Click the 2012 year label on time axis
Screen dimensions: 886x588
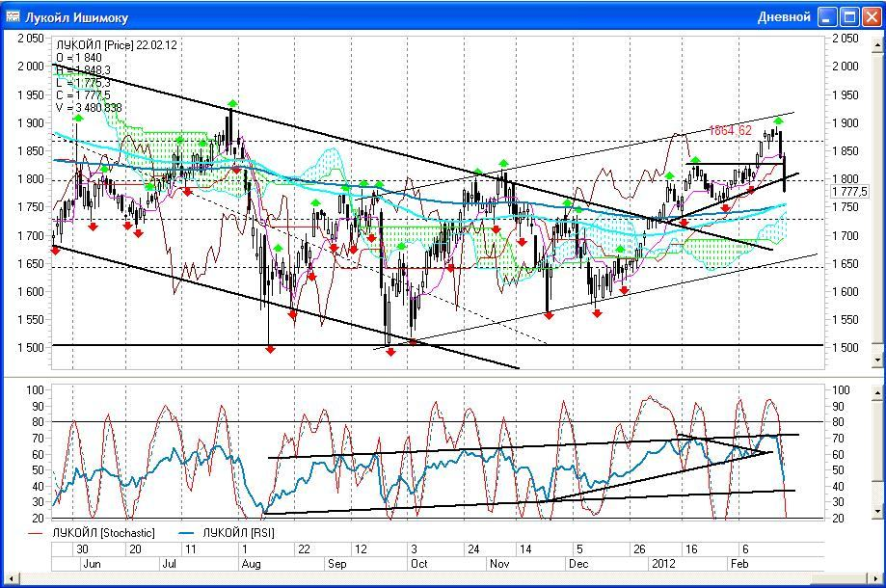[x=662, y=564]
